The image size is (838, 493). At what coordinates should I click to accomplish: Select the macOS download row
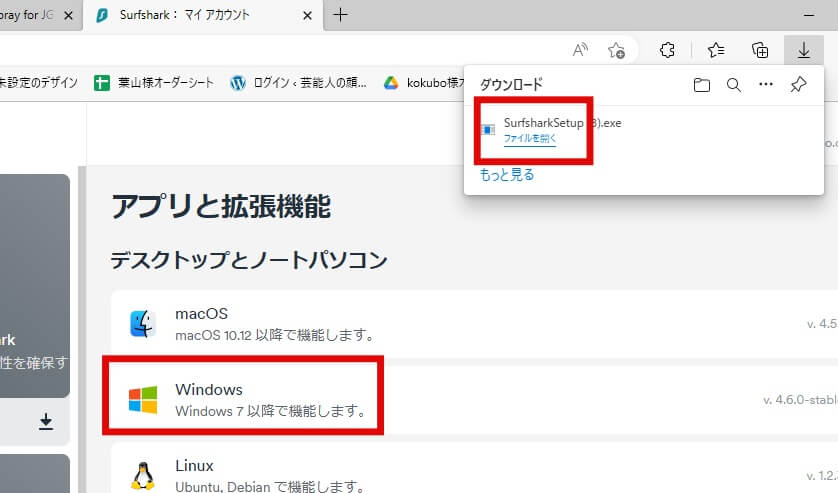point(474,324)
